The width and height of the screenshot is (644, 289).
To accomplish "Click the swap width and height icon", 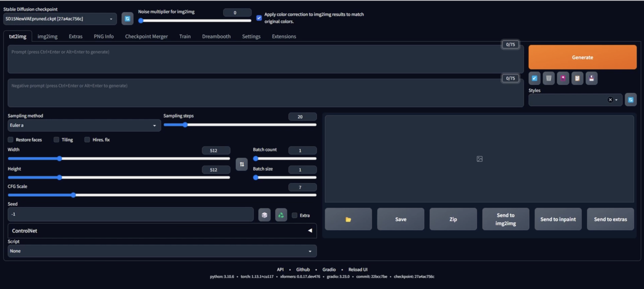I will click(241, 164).
